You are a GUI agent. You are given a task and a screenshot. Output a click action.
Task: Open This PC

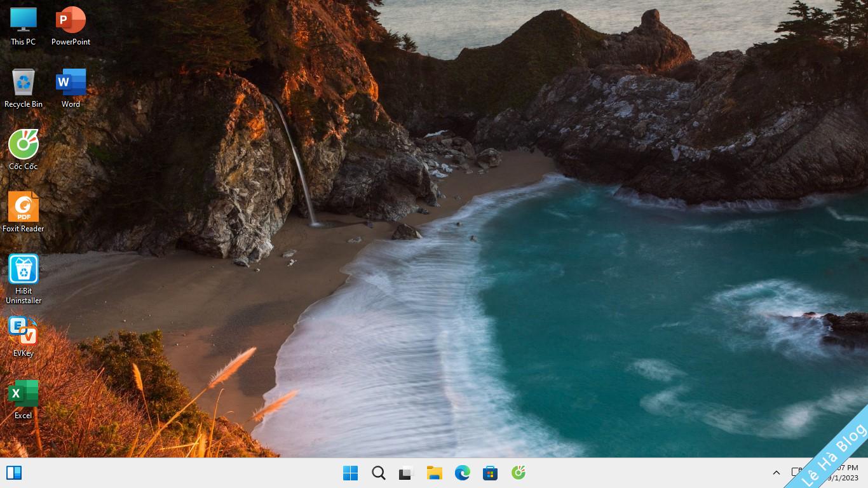pos(24,19)
